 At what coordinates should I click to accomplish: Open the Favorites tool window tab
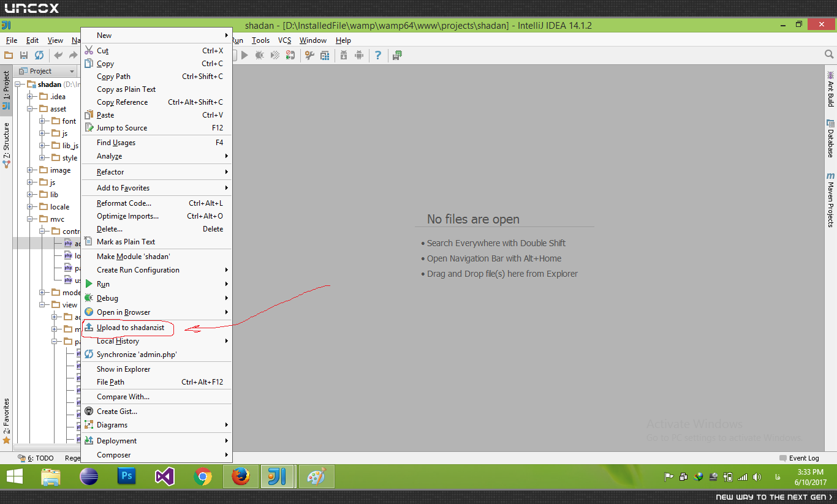coord(6,421)
